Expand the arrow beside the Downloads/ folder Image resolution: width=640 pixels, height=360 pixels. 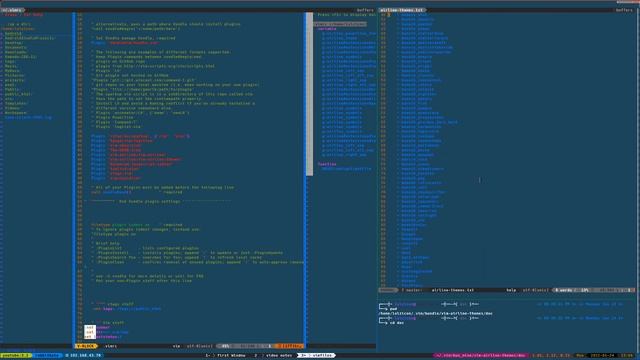(x=2, y=52)
